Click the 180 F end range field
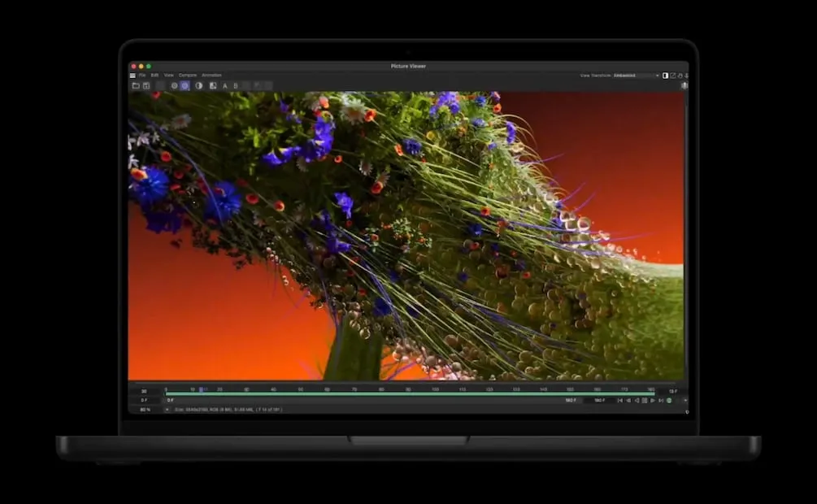This screenshot has height=504, width=817. tap(600, 400)
